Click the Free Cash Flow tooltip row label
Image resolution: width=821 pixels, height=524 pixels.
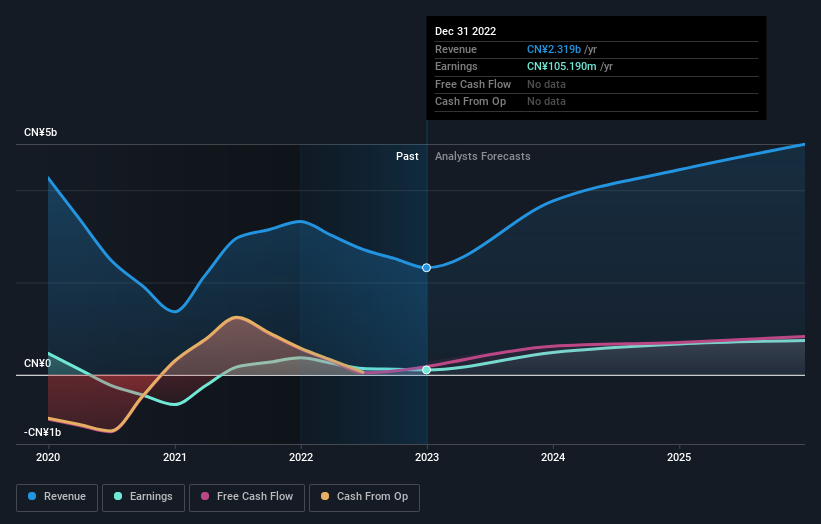(x=473, y=84)
